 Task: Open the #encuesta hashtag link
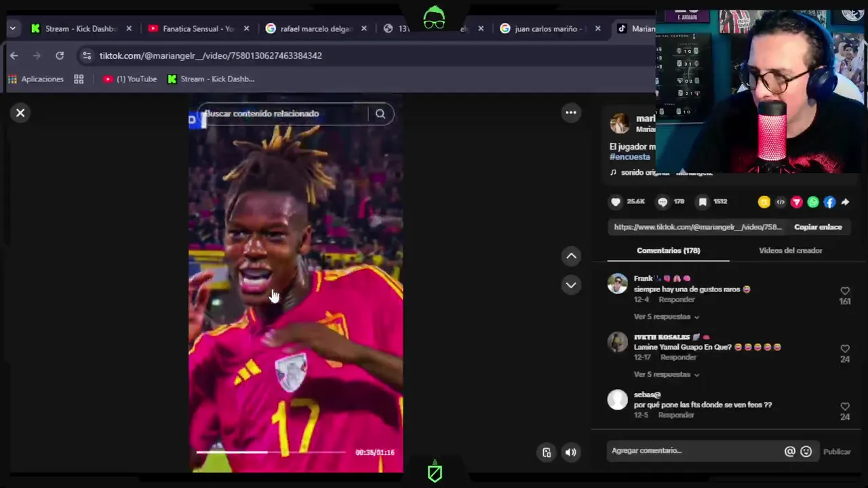coord(630,157)
